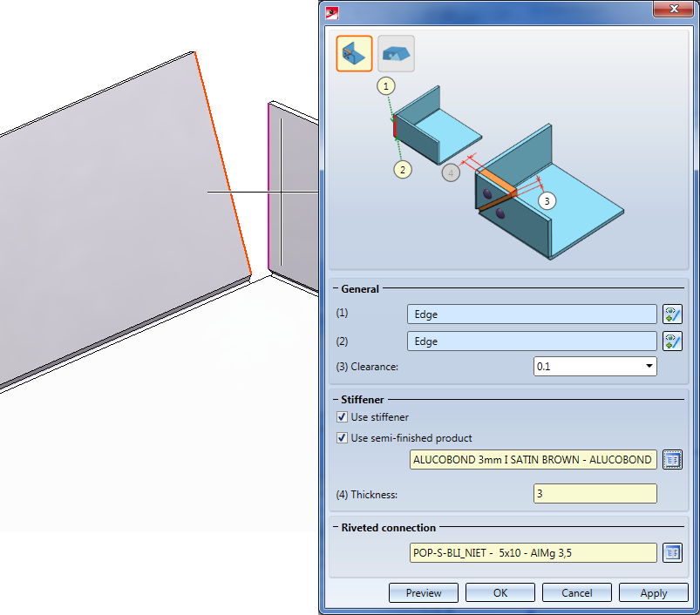Select the magenta highlighted edge in the 3D view
The image size is (700, 615).
point(268,186)
